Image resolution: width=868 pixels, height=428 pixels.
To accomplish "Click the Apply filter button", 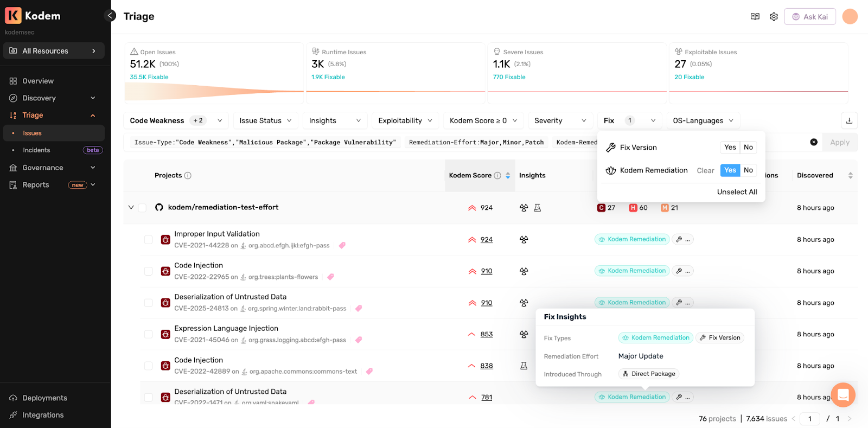I will click(x=839, y=142).
